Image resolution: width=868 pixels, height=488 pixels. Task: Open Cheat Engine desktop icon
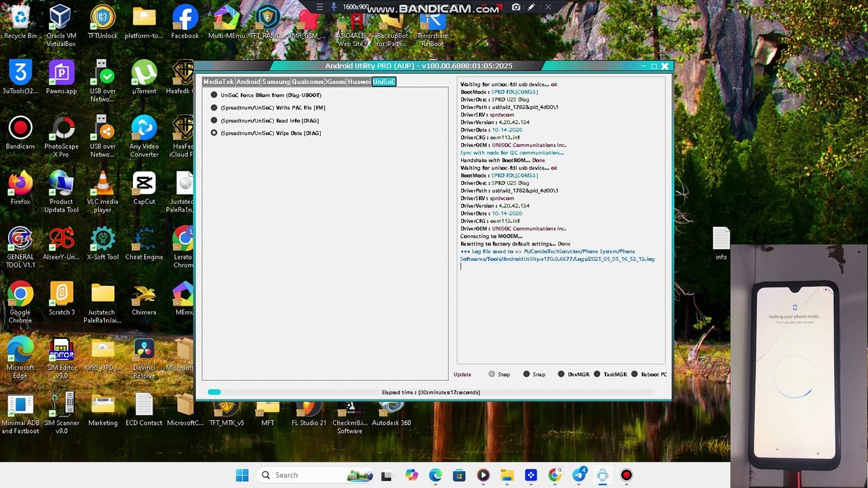[144, 243]
